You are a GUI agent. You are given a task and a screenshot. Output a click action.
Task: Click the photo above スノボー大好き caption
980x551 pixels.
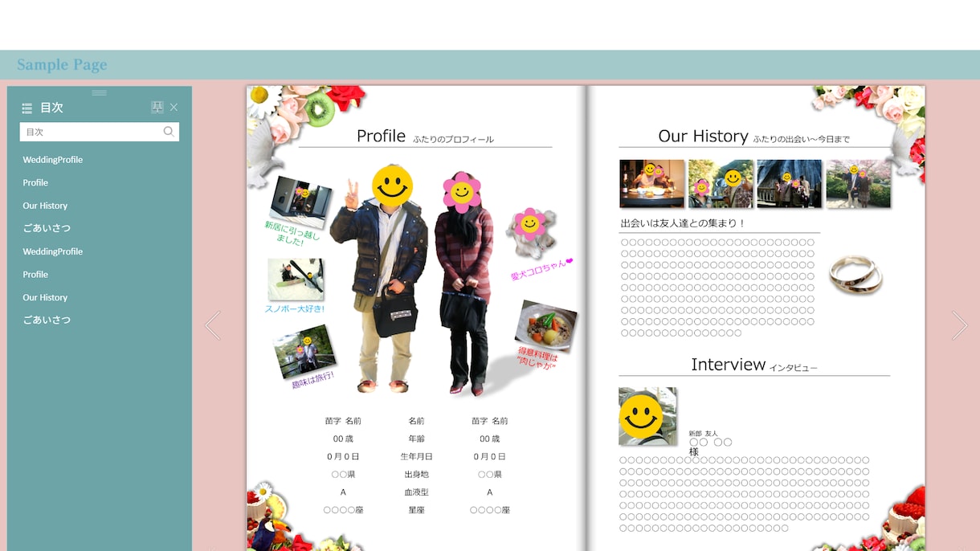(x=296, y=280)
